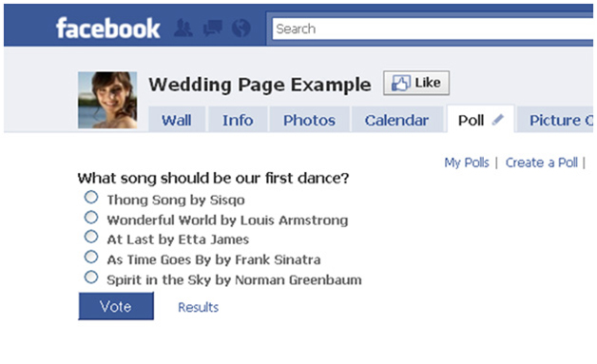Select Thong Song by Sisqo option

coord(91,198)
